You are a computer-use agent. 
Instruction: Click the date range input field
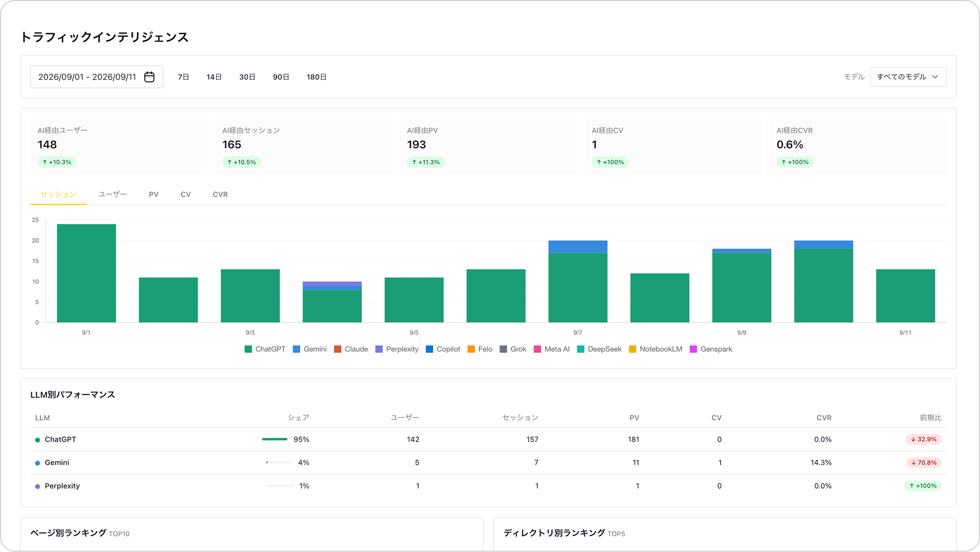tap(97, 77)
